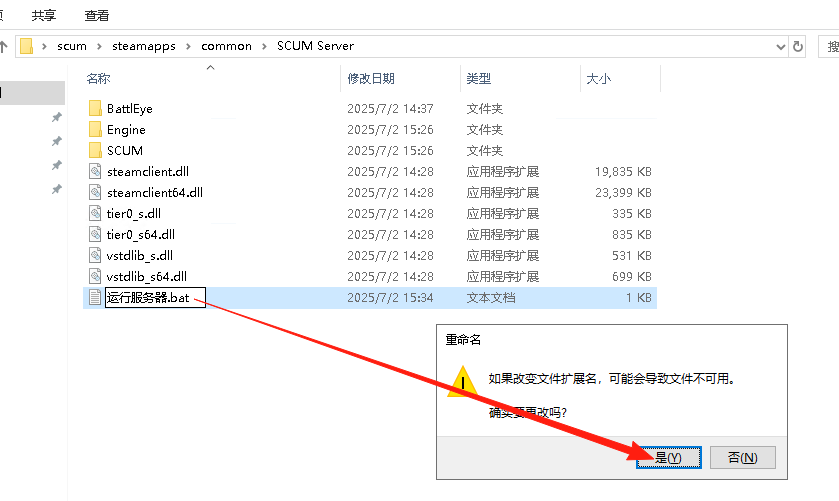Screen dimensions: 839x501
Task: Open the address bar history dropdown
Action: (x=781, y=46)
